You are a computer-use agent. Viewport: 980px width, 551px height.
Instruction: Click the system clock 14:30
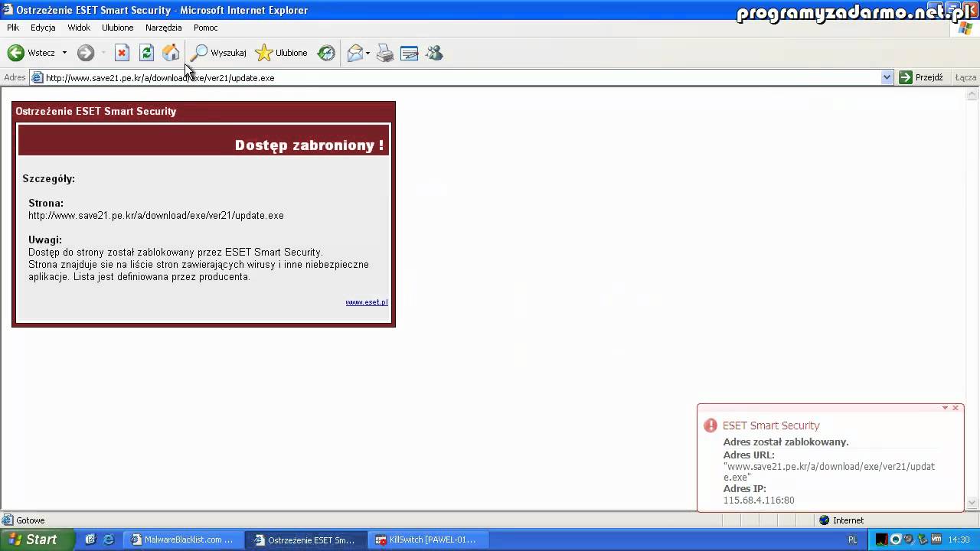click(959, 540)
